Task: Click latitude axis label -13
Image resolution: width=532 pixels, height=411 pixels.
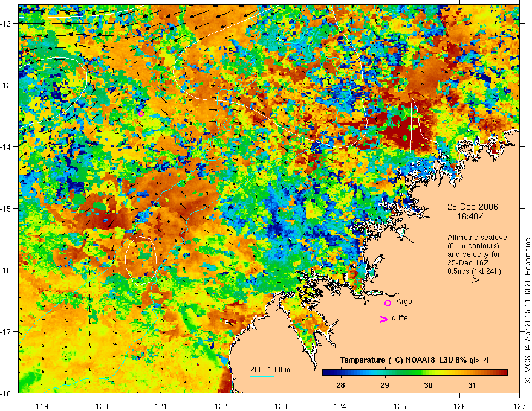Action: coord(7,85)
